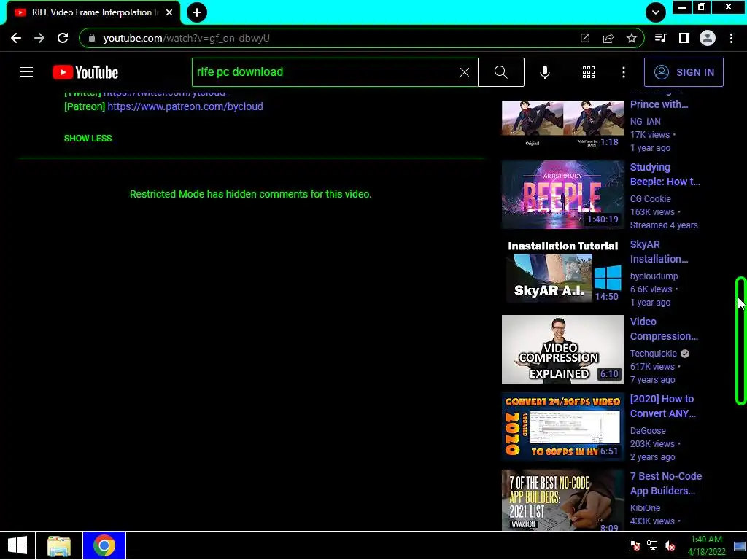Open File Explorer from the taskbar
The height and width of the screenshot is (560, 747).
(x=59, y=545)
